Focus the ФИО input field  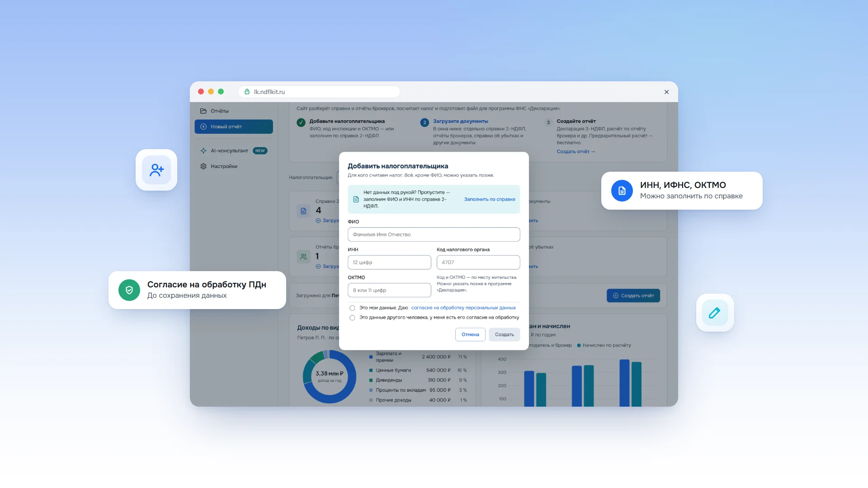click(434, 235)
